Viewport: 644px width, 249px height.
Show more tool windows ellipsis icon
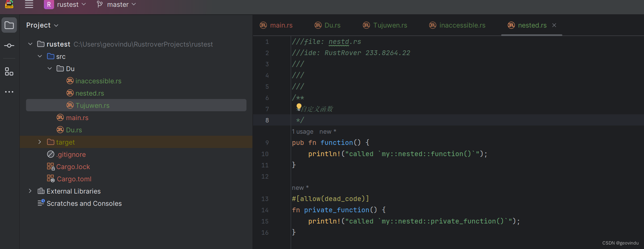[9, 92]
